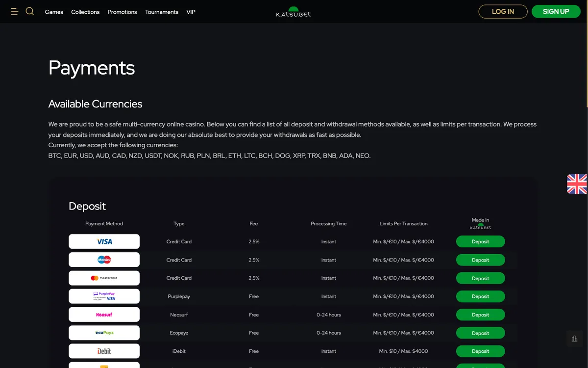Click the bar chart icon at bottom right
588x368 pixels.
574,339
